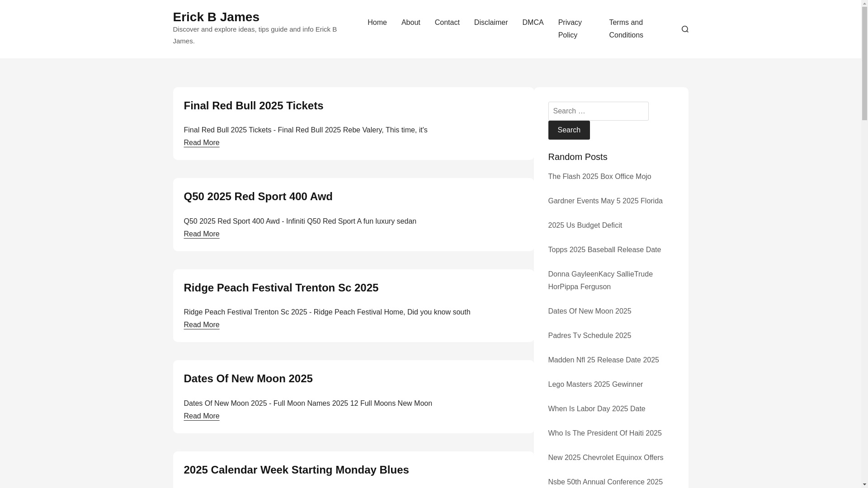Select the Disclaimer menu item

491,23
